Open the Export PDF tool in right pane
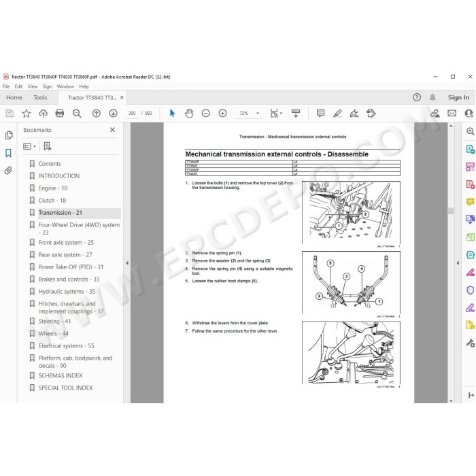 (x=470, y=149)
